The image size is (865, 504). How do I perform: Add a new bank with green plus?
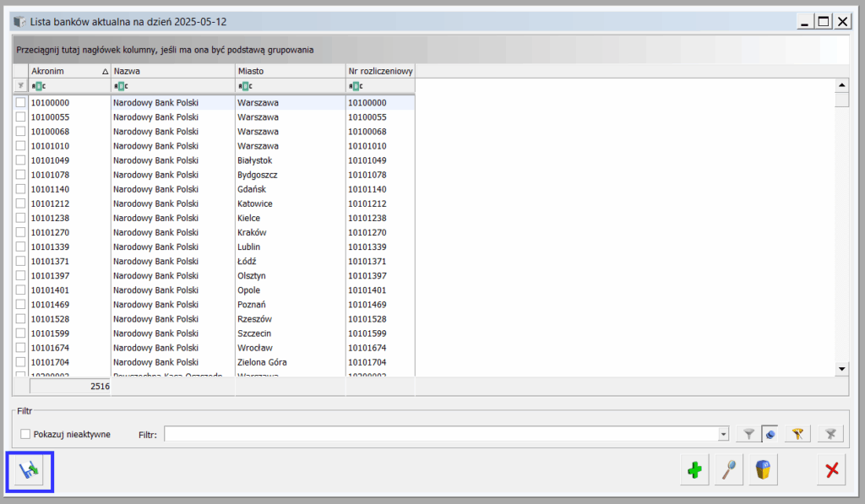point(694,471)
